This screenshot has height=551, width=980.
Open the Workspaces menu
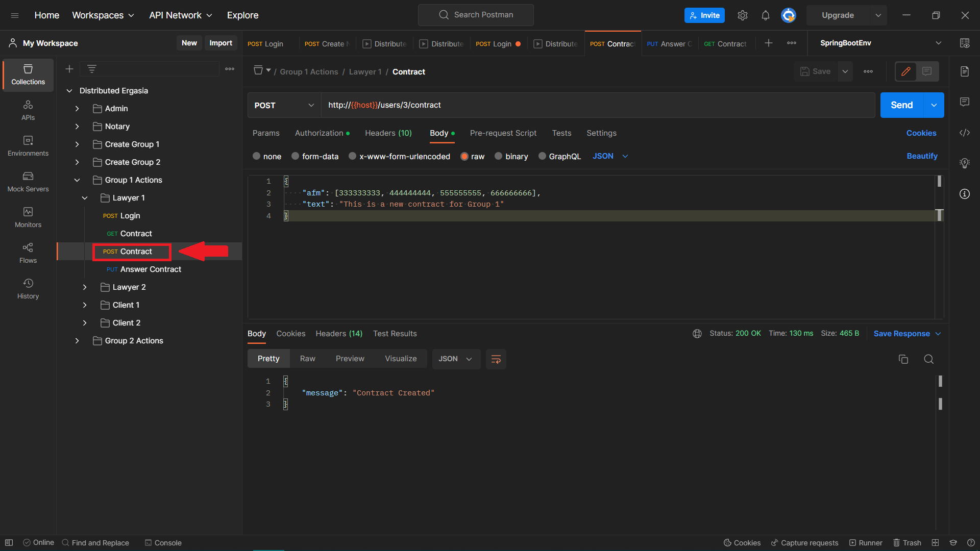click(x=103, y=15)
